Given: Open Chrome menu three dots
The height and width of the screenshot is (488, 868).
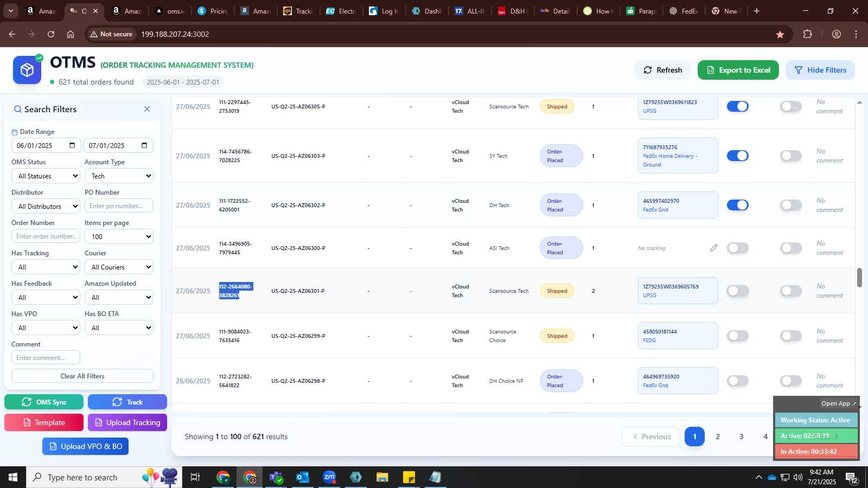Looking at the screenshot, I should pos(856,34).
